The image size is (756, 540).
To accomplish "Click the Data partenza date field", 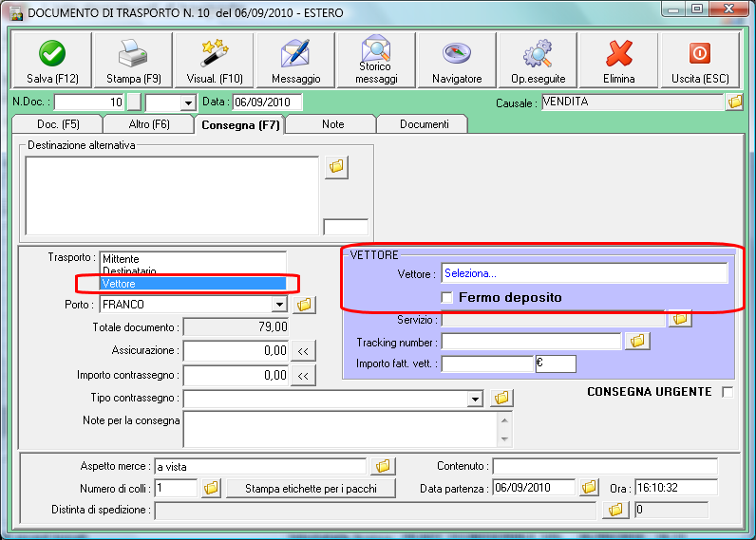I will 534,488.
